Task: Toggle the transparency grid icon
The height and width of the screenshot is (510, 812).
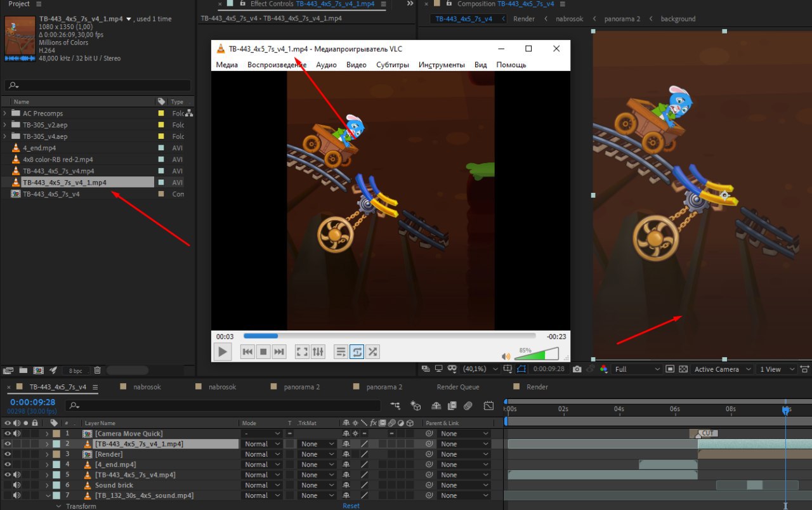Action: point(683,369)
